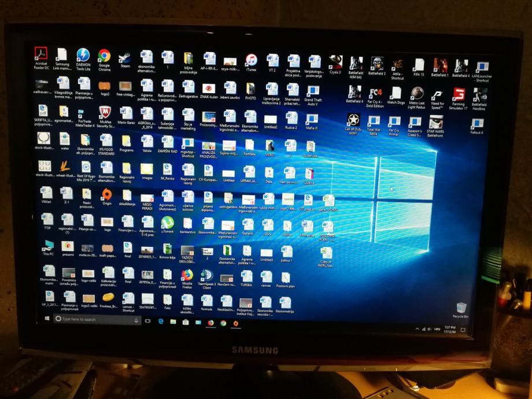Click the Type here to search box
This screenshot has height=399, width=532.
pyautogui.click(x=97, y=319)
